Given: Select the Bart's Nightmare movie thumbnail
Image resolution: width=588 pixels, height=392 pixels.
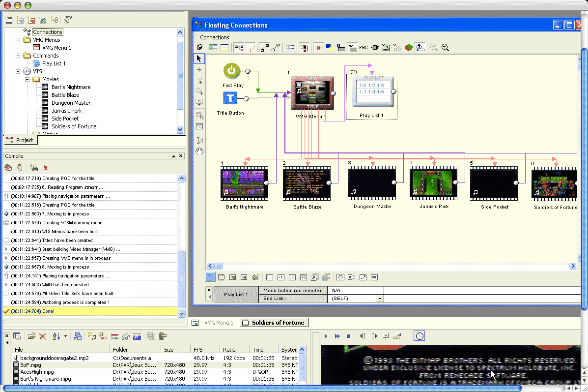Looking at the screenshot, I should (245, 183).
